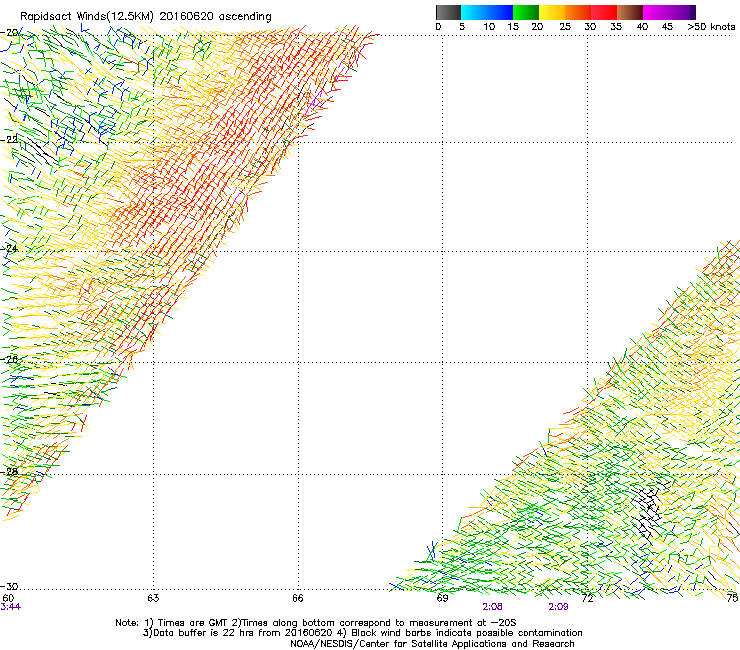Click the '15' legend scale label
Viewport: 740px width, 650px height.
pos(513,27)
